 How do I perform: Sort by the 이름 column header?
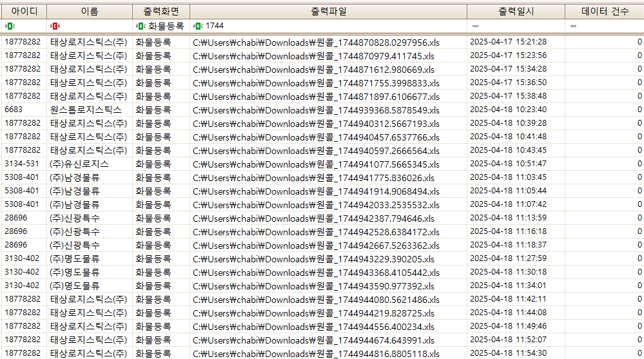click(x=90, y=11)
